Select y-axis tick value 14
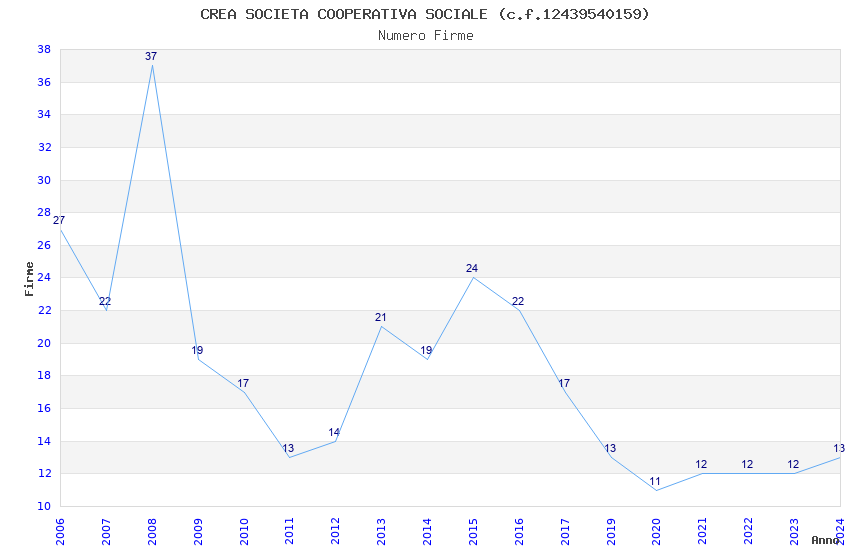The width and height of the screenshot is (850, 550). [x=44, y=441]
